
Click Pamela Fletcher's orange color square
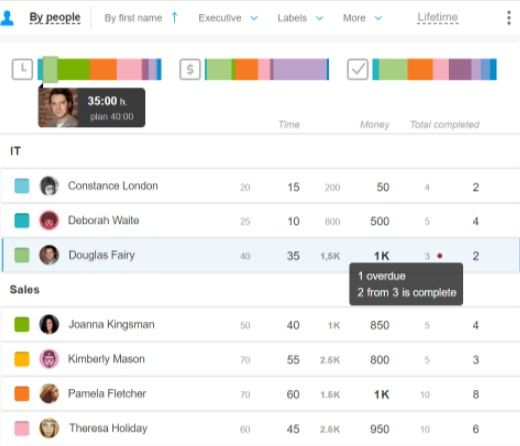22,394
